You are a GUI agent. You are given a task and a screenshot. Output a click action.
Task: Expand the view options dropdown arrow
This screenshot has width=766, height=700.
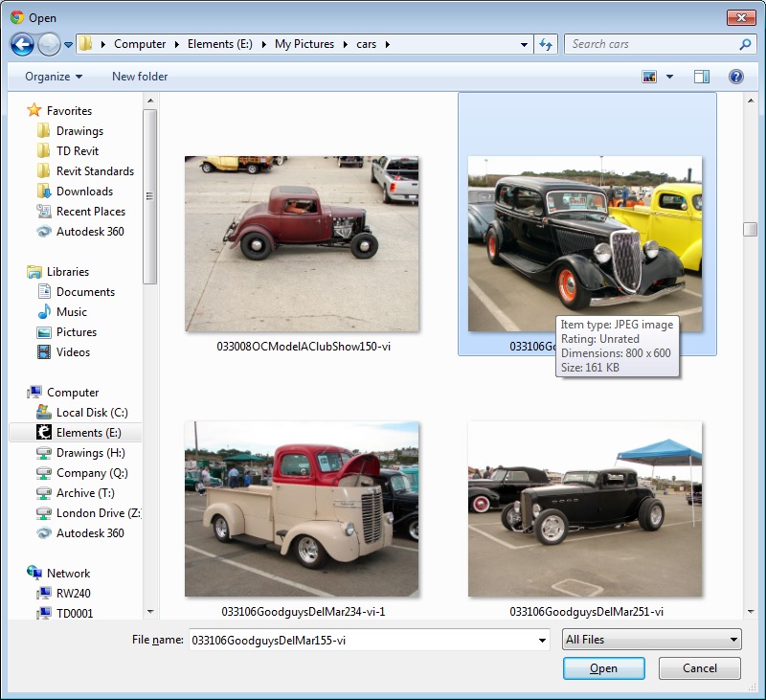coord(669,77)
